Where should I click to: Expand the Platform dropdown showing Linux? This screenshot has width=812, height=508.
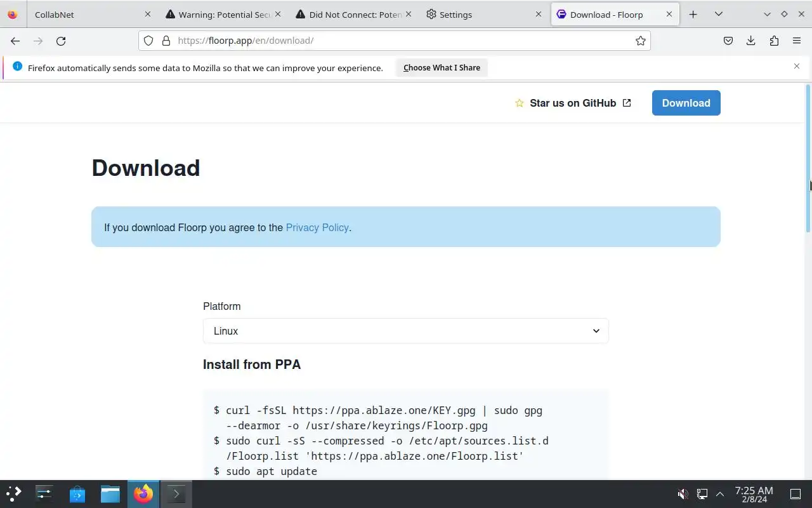(406, 331)
